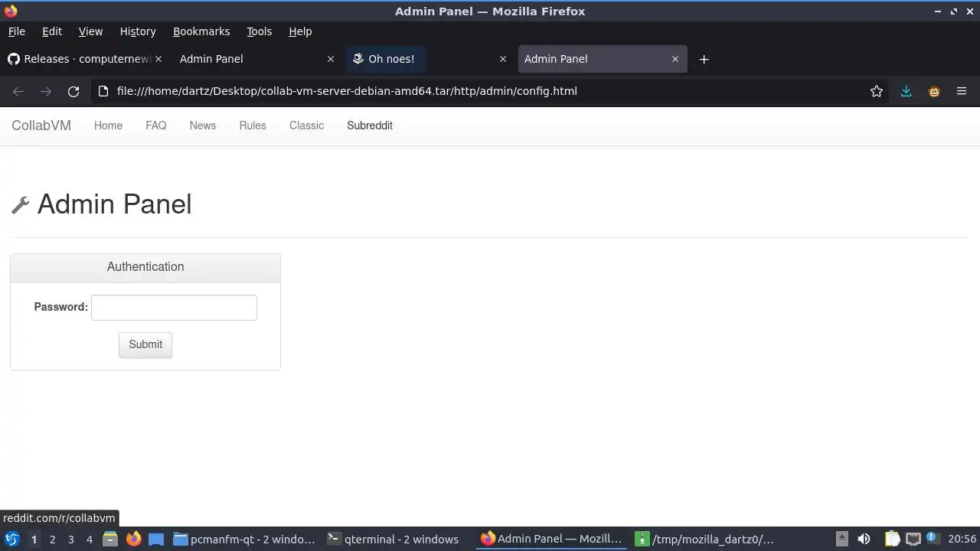Close the first Admin Panel tab
Viewport: 980px width, 551px height.
331,59
